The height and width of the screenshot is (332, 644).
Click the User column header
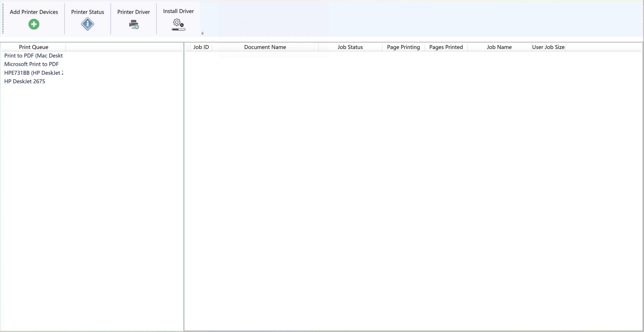coord(538,47)
